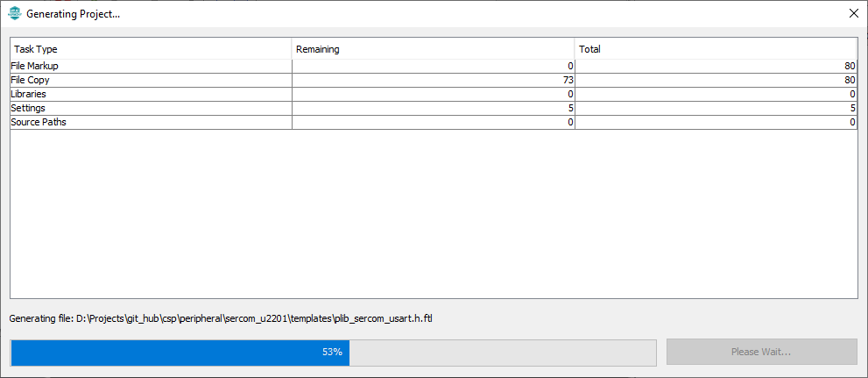This screenshot has width=868, height=378.
Task: Click the Total column header
Action: click(x=716, y=49)
